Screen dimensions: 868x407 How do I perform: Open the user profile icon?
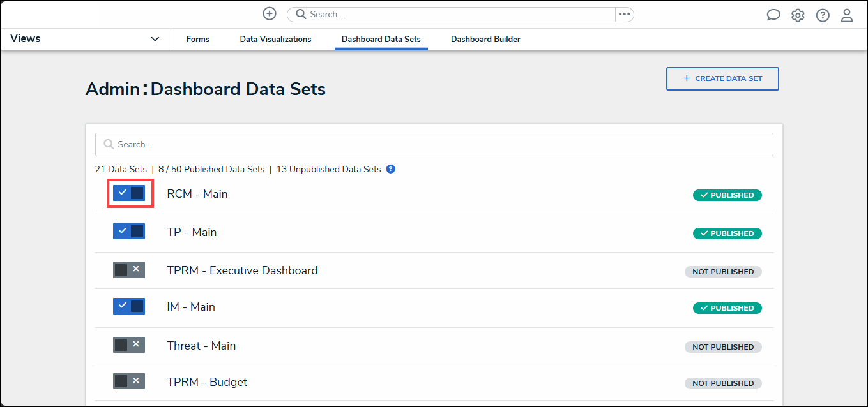click(x=847, y=15)
